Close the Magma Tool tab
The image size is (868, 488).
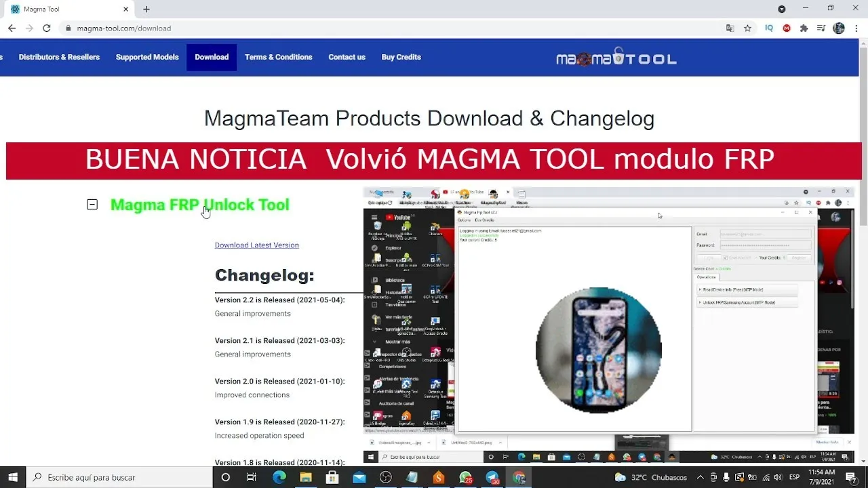(x=125, y=9)
